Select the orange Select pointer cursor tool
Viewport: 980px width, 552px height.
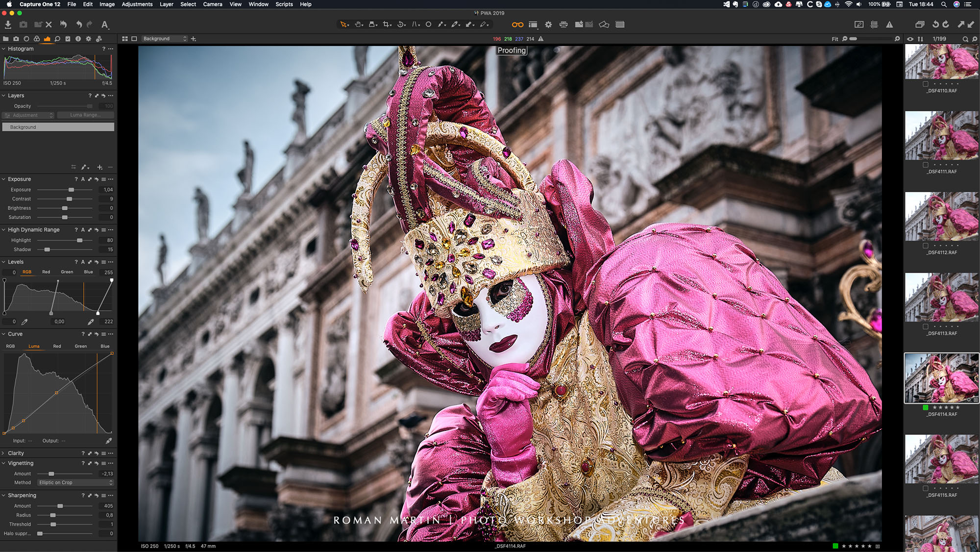[344, 25]
